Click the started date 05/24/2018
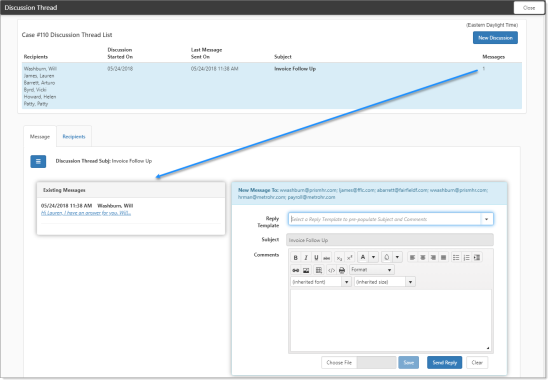Image resolution: width=550 pixels, height=382 pixels. 120,69
